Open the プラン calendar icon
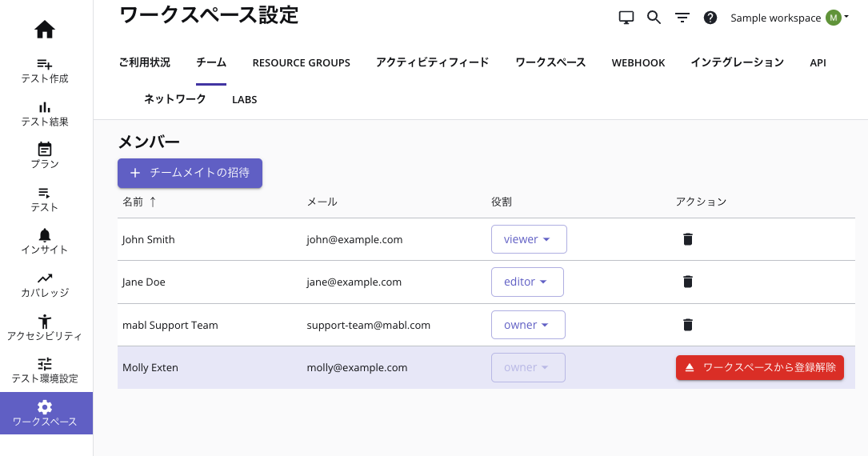 45,156
